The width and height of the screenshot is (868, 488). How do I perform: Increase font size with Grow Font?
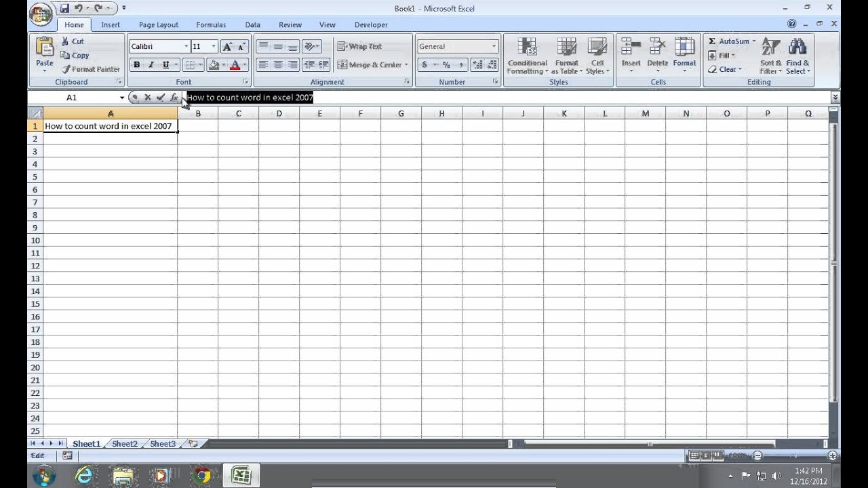pyautogui.click(x=228, y=47)
